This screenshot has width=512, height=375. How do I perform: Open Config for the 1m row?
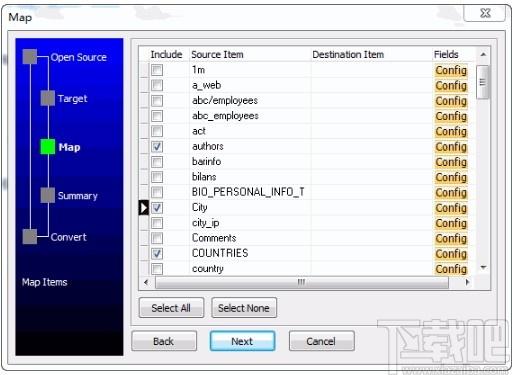(451, 70)
